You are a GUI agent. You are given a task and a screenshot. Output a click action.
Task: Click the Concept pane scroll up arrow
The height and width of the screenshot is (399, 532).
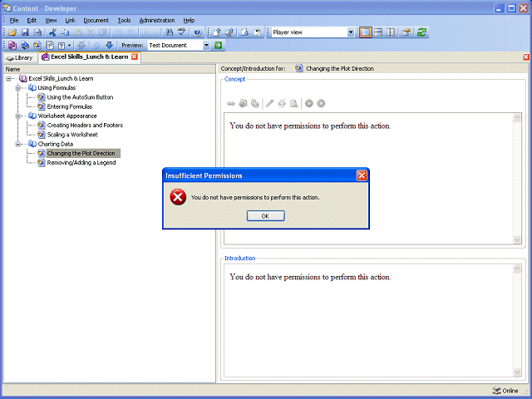pos(517,118)
